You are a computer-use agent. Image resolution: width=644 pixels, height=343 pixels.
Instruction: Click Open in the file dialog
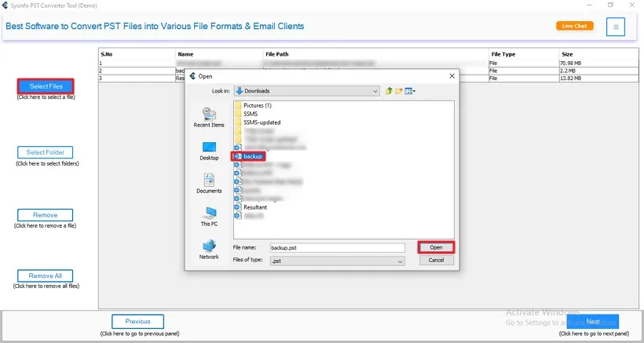click(x=436, y=247)
